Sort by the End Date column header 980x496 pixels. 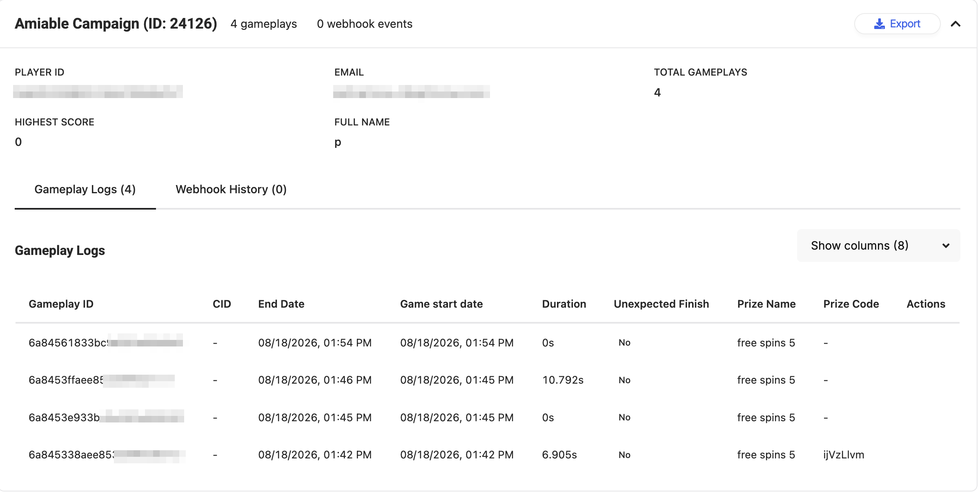(x=281, y=304)
